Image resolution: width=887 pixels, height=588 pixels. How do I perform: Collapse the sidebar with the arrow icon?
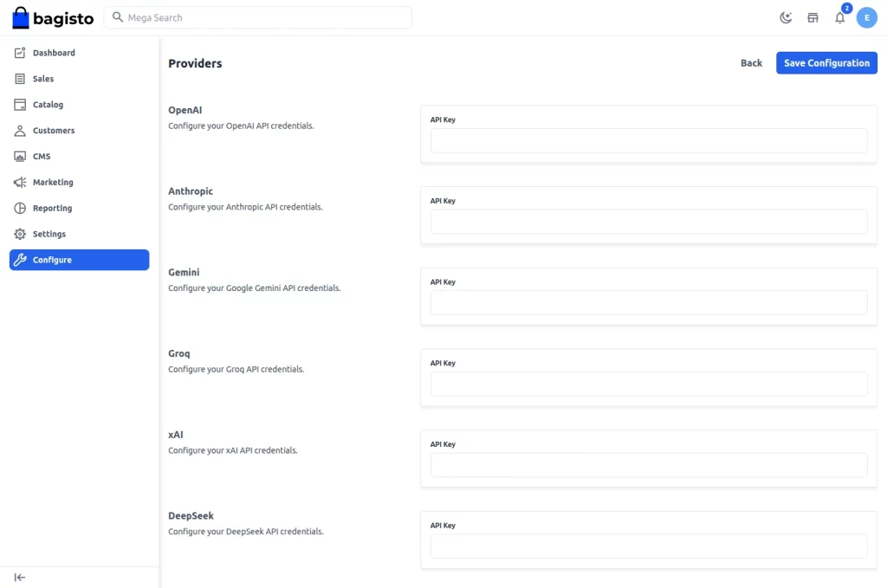tap(19, 577)
